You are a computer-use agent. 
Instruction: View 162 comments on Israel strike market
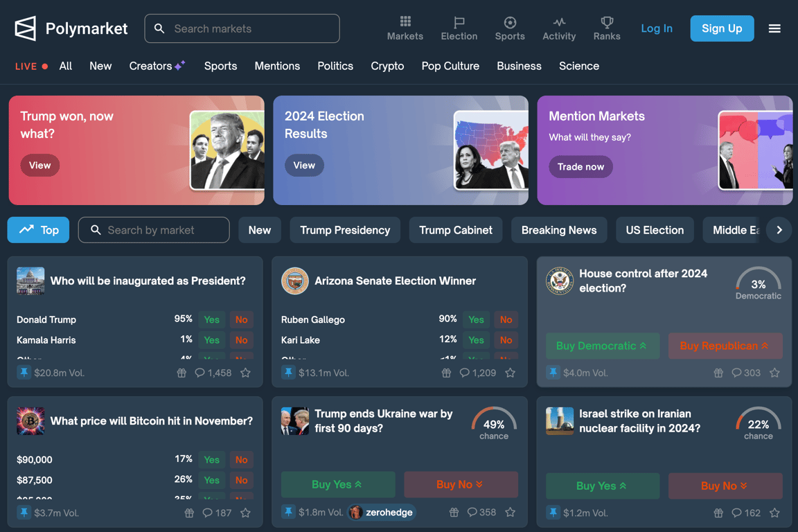[x=746, y=513]
